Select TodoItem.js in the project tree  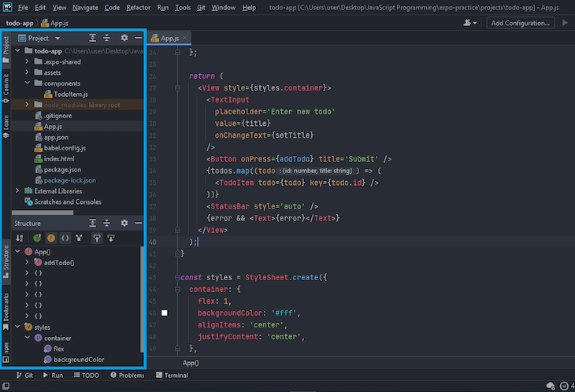70,94
